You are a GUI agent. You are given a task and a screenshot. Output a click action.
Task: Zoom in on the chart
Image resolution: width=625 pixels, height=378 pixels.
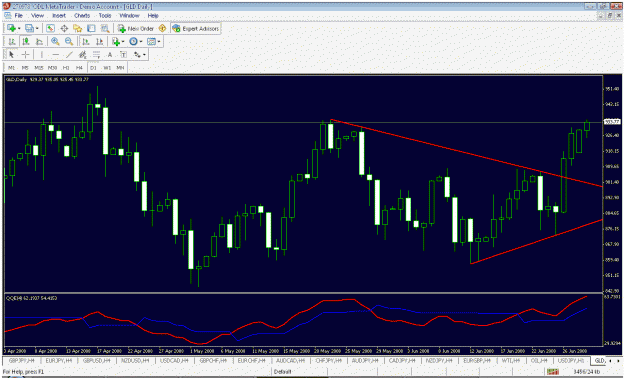pyautogui.click(x=55, y=41)
